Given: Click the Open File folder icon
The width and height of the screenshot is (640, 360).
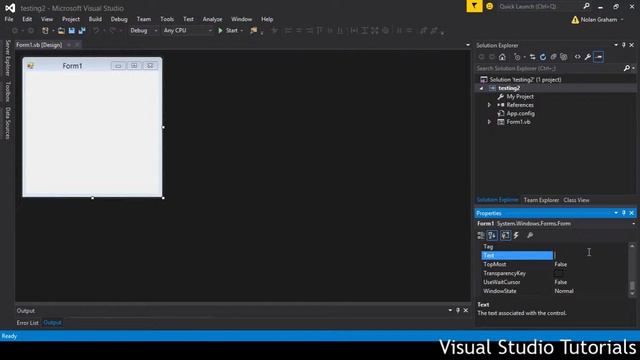Looking at the screenshot, I should pos(61,31).
